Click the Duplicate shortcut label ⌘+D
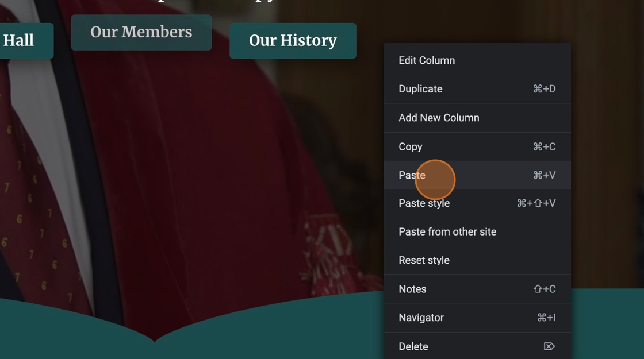The height and width of the screenshot is (359, 644). click(544, 89)
